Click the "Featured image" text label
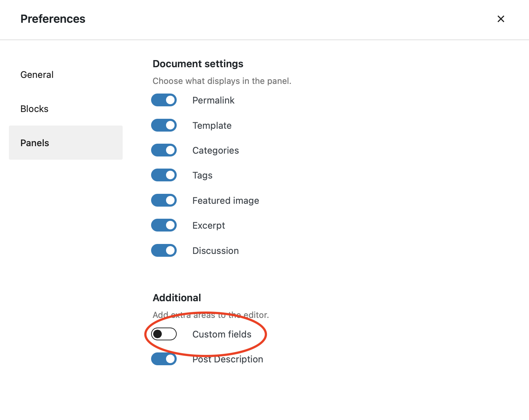The height and width of the screenshot is (420, 529). [226, 201]
